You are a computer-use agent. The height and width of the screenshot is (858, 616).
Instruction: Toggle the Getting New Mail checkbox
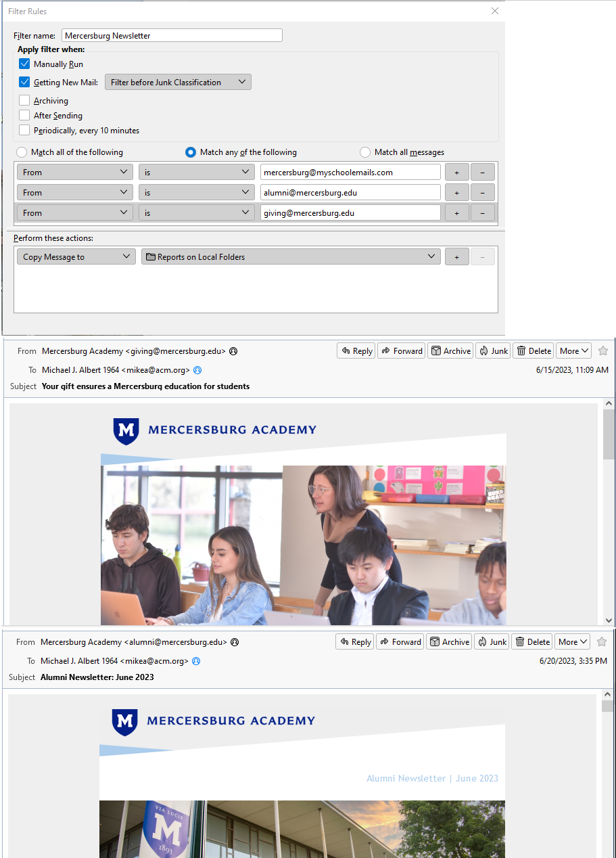[24, 83]
